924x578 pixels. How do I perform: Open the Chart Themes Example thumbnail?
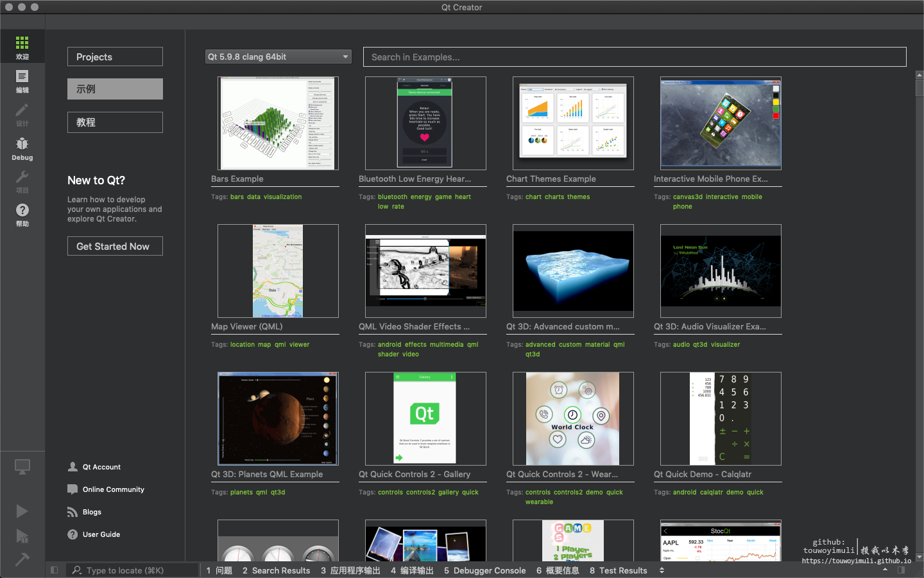(573, 123)
